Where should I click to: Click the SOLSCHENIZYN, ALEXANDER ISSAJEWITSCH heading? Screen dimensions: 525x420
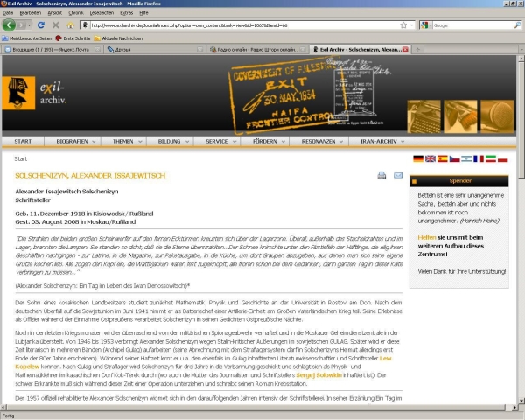coord(90,176)
